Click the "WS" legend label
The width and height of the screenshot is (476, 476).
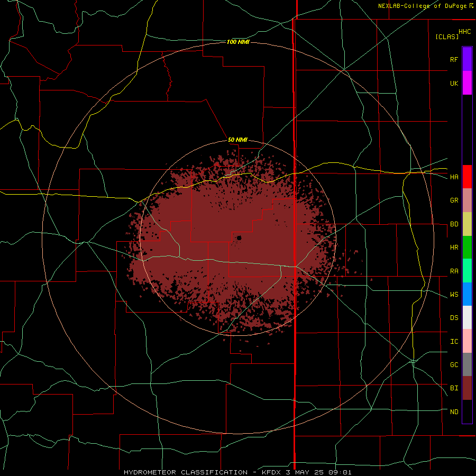coord(454,295)
